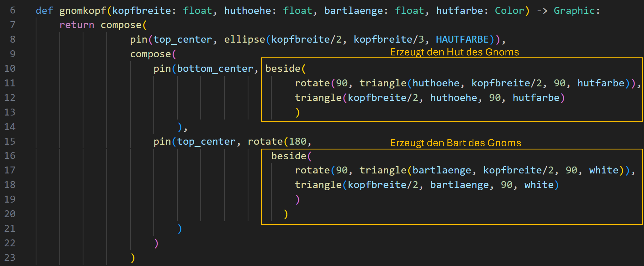Click the HAUTFARBE constant on line 8

pos(462,40)
